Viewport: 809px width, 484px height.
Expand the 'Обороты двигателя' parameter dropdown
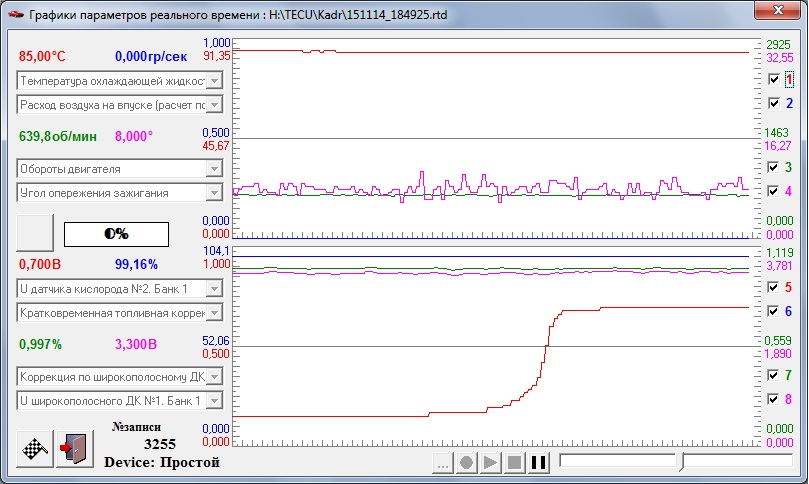pyautogui.click(x=213, y=169)
